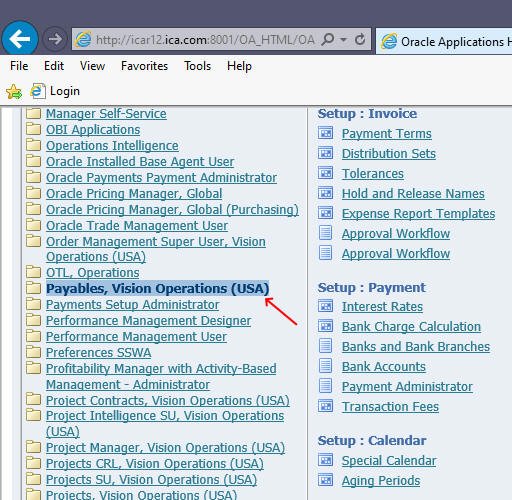The height and width of the screenshot is (500, 512).
Task: Click page icon beside Payment Administrator
Action: coord(326,386)
